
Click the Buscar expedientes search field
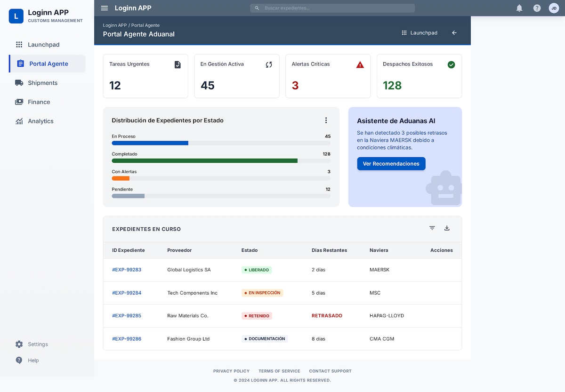coord(332,8)
